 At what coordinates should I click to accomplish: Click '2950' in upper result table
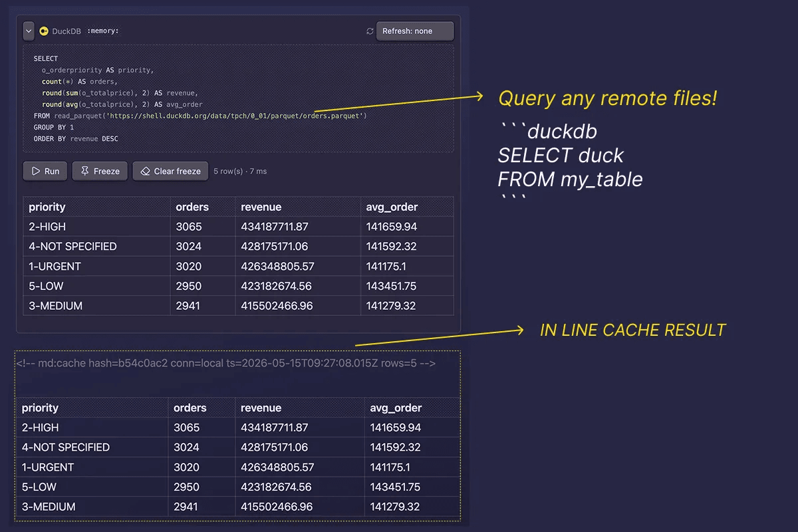pos(189,286)
